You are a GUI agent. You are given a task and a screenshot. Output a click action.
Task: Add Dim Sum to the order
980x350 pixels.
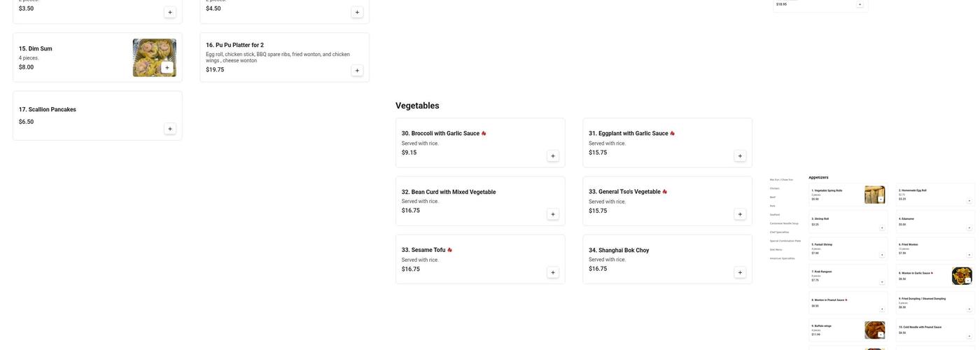167,68
